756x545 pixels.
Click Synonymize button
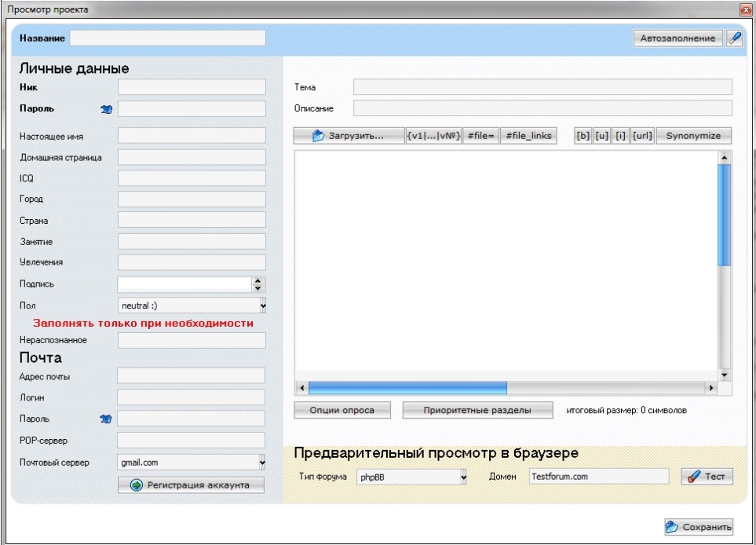(693, 136)
